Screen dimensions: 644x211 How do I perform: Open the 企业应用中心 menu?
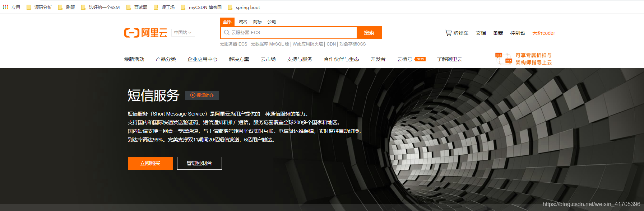point(202,59)
